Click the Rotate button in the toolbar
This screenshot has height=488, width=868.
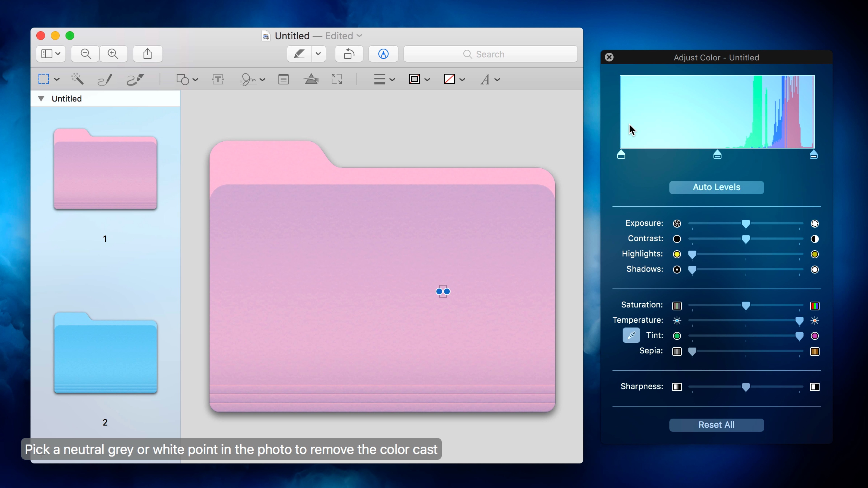tap(348, 54)
